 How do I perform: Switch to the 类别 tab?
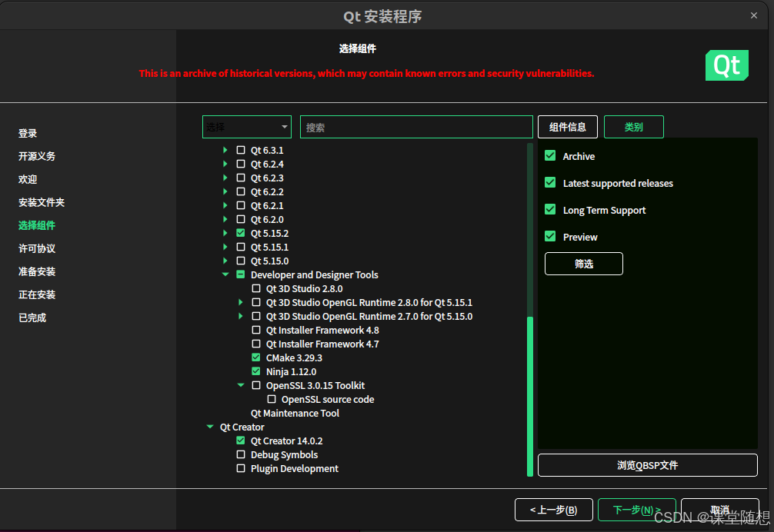point(634,127)
